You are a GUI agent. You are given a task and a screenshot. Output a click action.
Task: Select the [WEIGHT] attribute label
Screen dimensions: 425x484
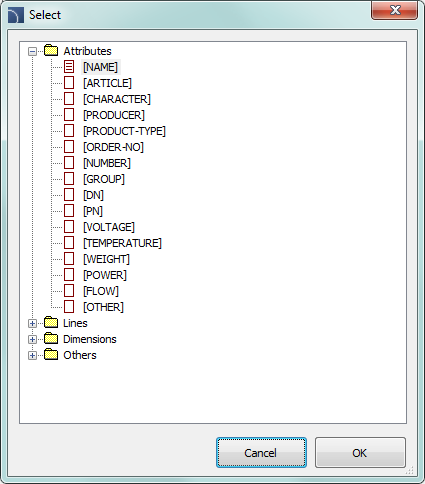(106, 259)
